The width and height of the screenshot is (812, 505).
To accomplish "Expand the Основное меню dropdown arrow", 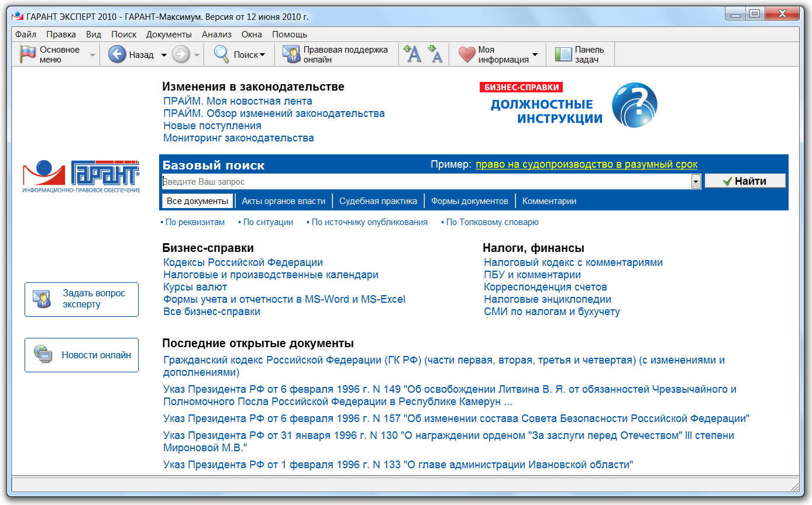I will [x=92, y=55].
